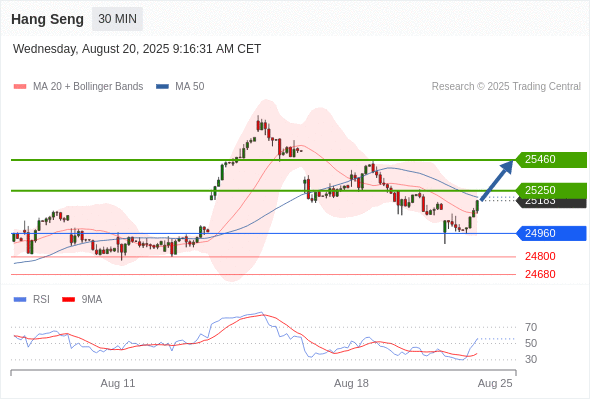Click the 30 MIN timeframe button
The image size is (590, 400).
tap(117, 19)
